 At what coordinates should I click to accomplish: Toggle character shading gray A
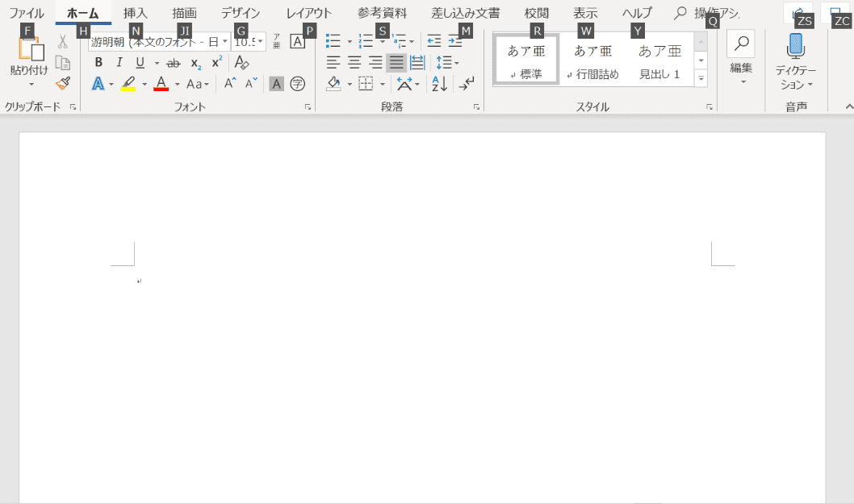click(x=277, y=84)
